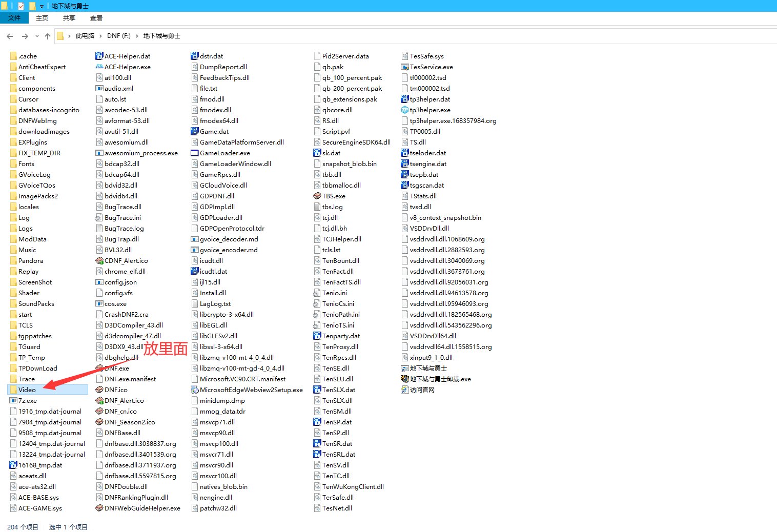This screenshot has width=777, height=532.
Task: Open the 文件 ribbon tab
Action: pyautogui.click(x=14, y=18)
